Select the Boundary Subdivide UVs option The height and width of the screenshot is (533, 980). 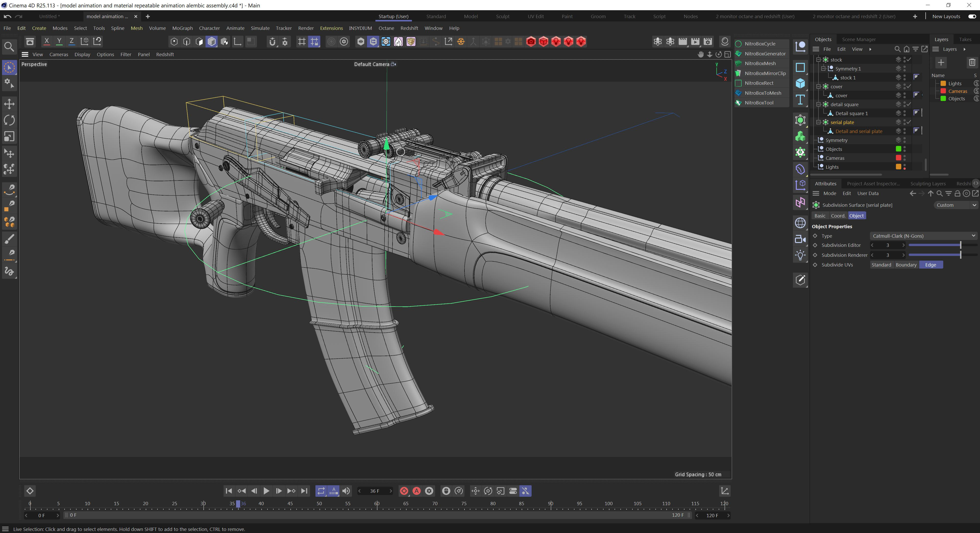pos(906,265)
